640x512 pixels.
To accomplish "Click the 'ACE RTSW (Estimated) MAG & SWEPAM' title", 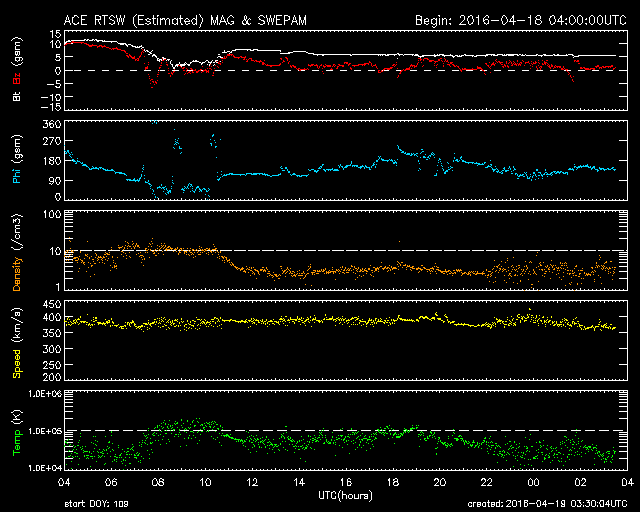I will click(x=185, y=20).
